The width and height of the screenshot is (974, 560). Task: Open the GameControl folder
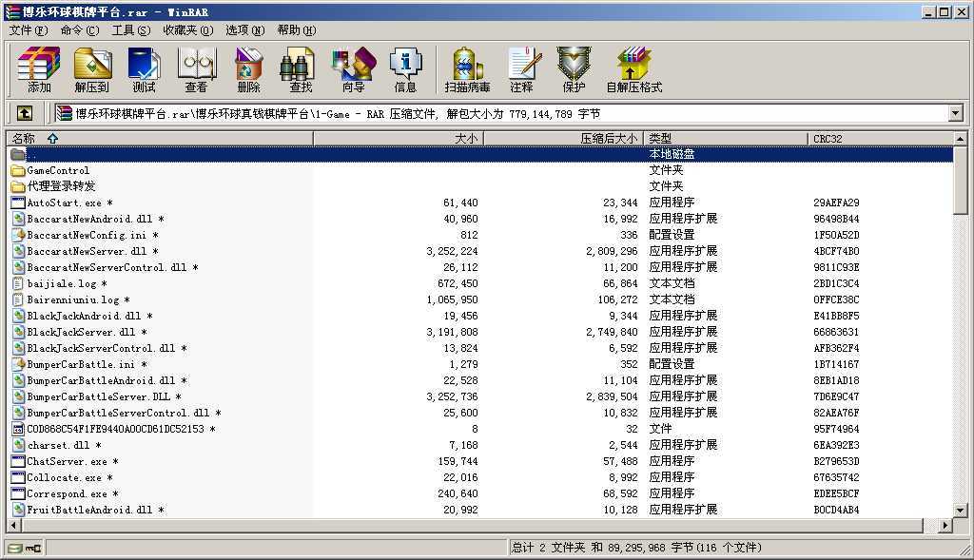pyautogui.click(x=57, y=170)
